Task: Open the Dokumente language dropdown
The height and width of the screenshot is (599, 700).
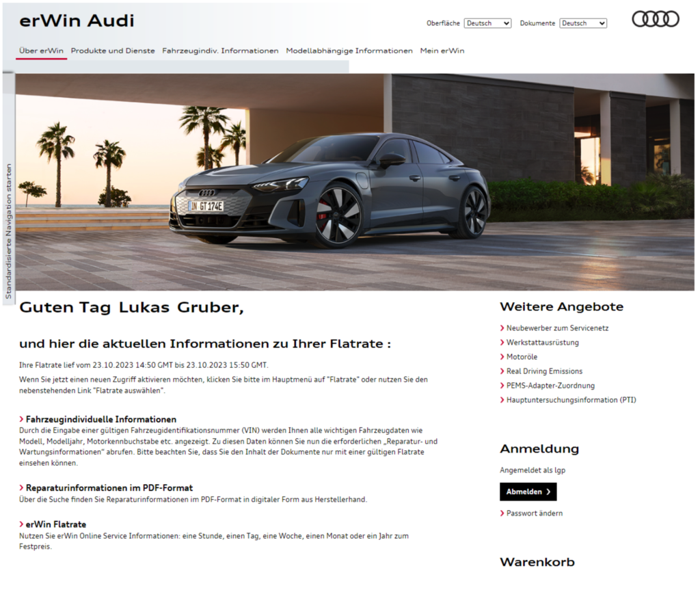Action: [x=583, y=23]
